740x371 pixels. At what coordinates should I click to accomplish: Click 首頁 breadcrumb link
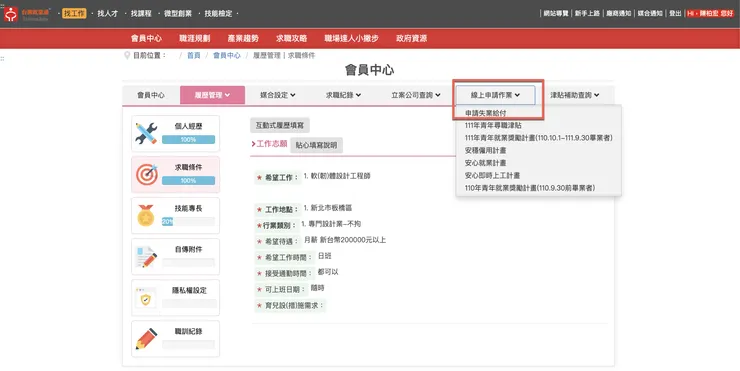point(193,55)
